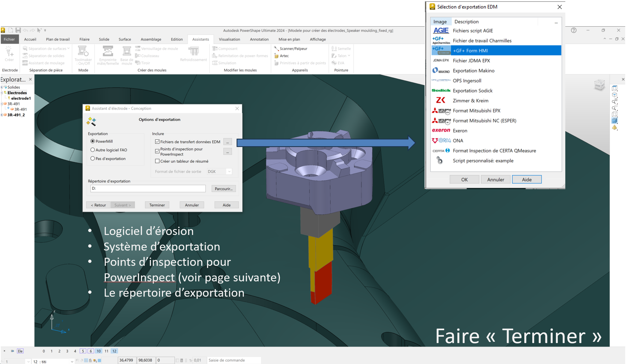The height and width of the screenshot is (364, 626).
Task: Enable Créer un tableur de résumé checkbox
Action: [157, 161]
